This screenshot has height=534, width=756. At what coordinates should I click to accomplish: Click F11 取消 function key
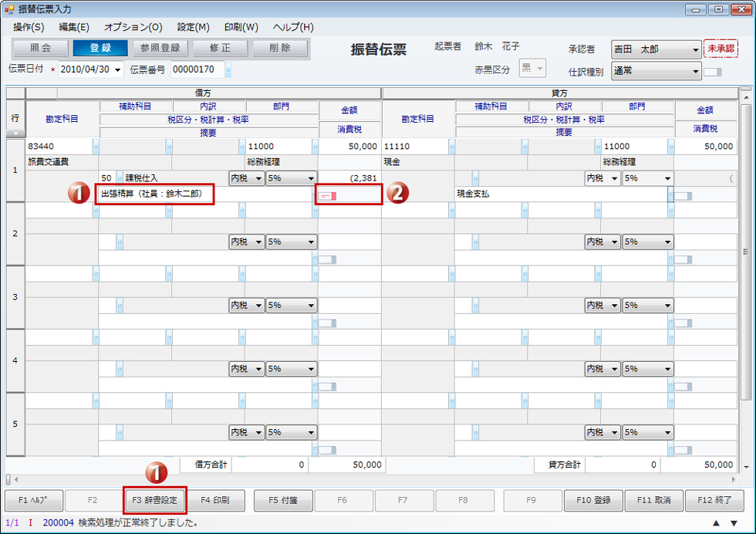[x=654, y=500]
